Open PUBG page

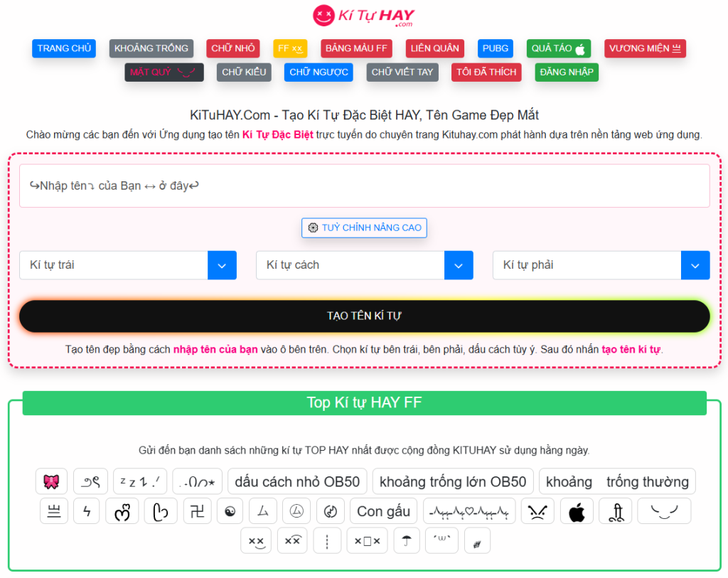496,48
